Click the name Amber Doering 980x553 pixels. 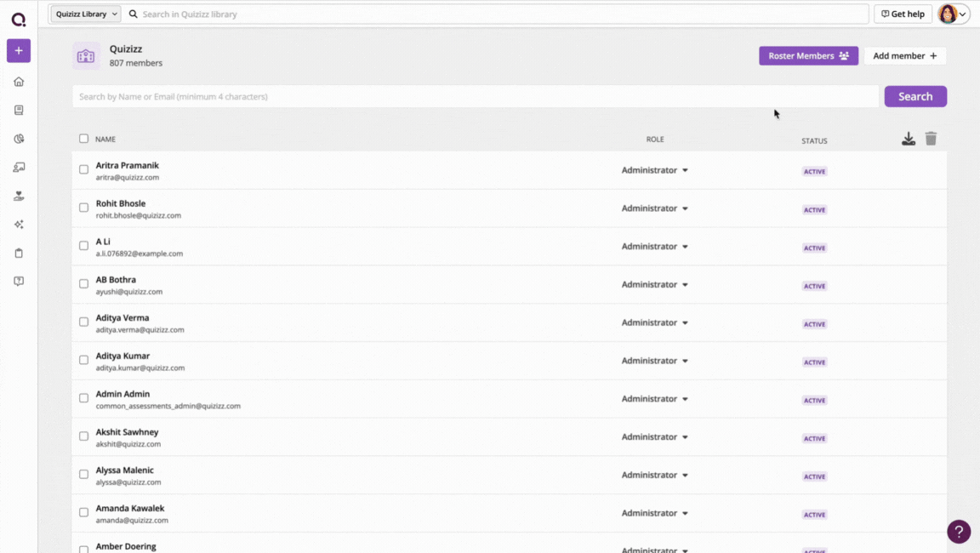[126, 546]
